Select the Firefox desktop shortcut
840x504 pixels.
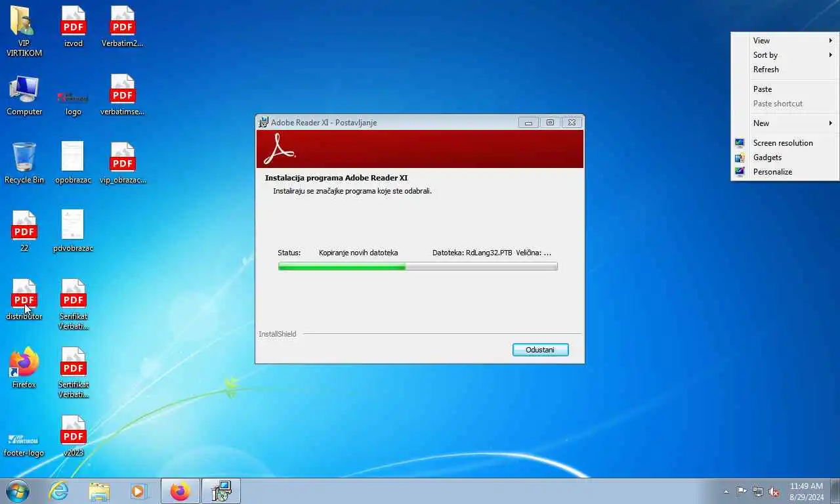coord(24,368)
